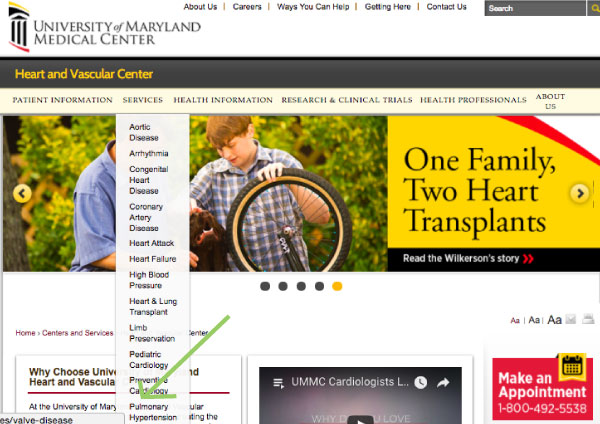The width and height of the screenshot is (600, 424).
Task: Select the active yellow carousel dot
Action: point(337,286)
